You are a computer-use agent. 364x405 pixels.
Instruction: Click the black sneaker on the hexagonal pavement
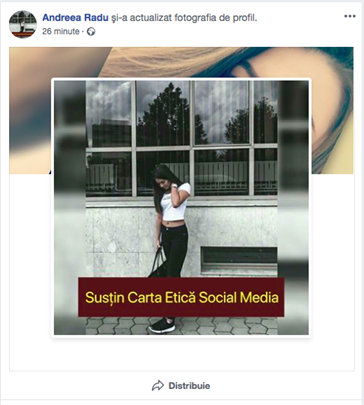(162, 326)
